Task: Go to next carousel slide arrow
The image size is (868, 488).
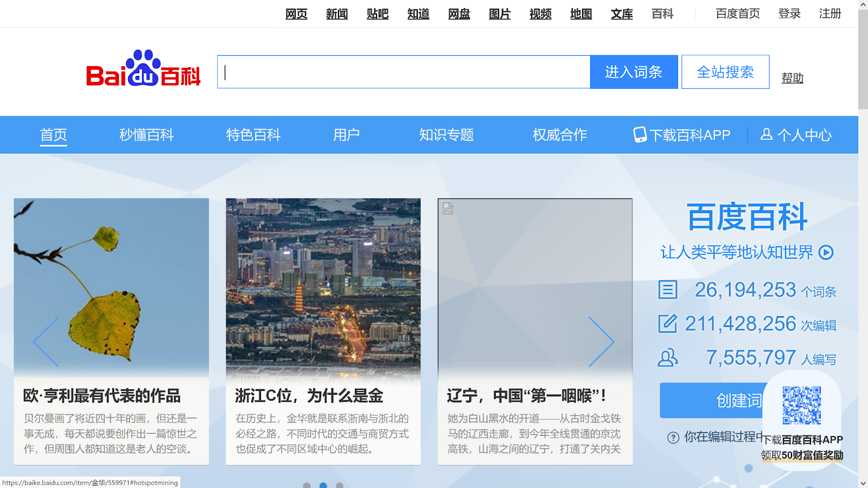Action: click(602, 342)
